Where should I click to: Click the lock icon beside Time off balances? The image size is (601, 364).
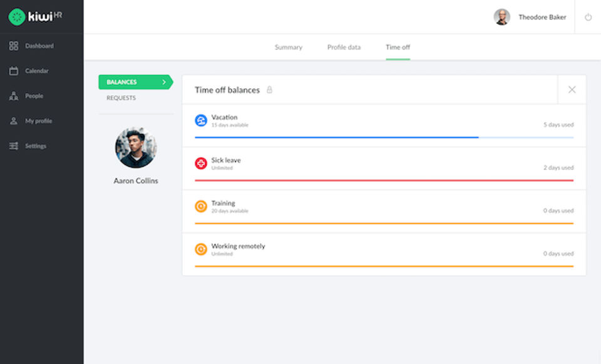pos(270,90)
